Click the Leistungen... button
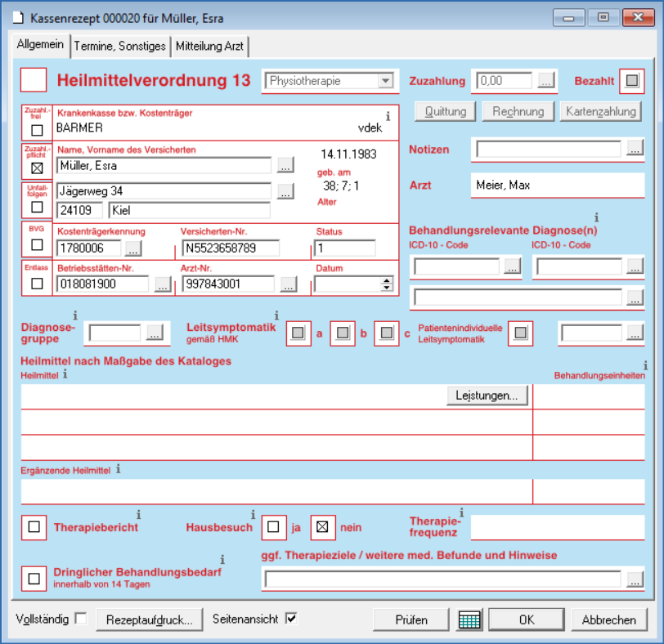The image size is (664, 644). click(x=487, y=396)
